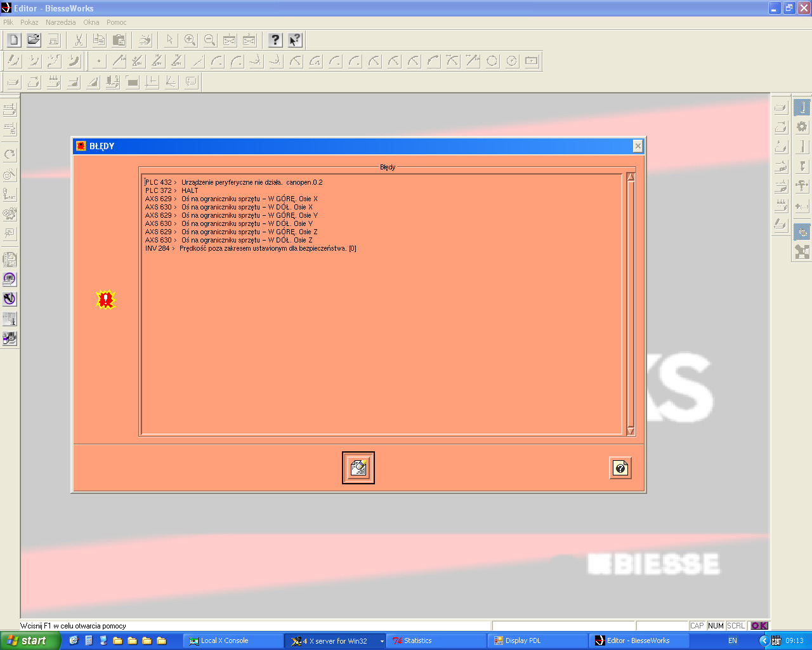Click the EN language indicator
The image size is (812, 650).
coord(733,641)
